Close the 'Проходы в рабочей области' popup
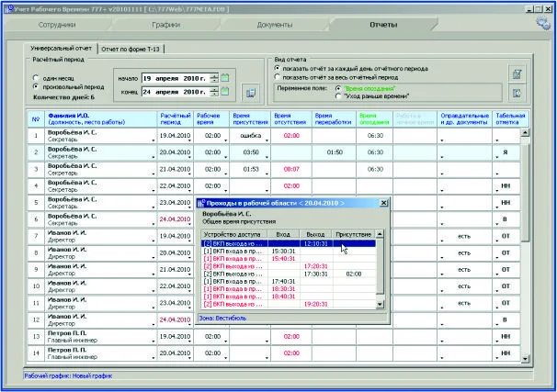 pos(382,203)
